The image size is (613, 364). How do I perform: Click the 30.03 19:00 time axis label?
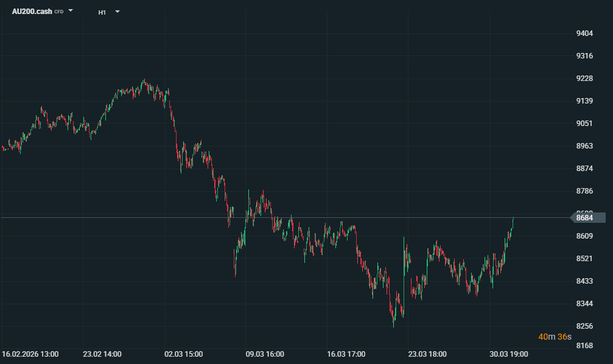(509, 354)
